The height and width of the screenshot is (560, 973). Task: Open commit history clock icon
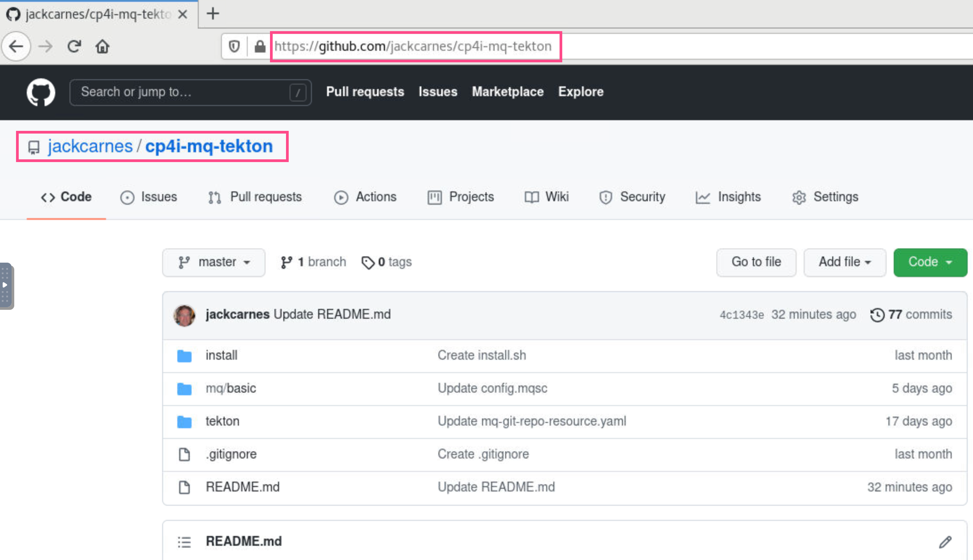pyautogui.click(x=877, y=315)
